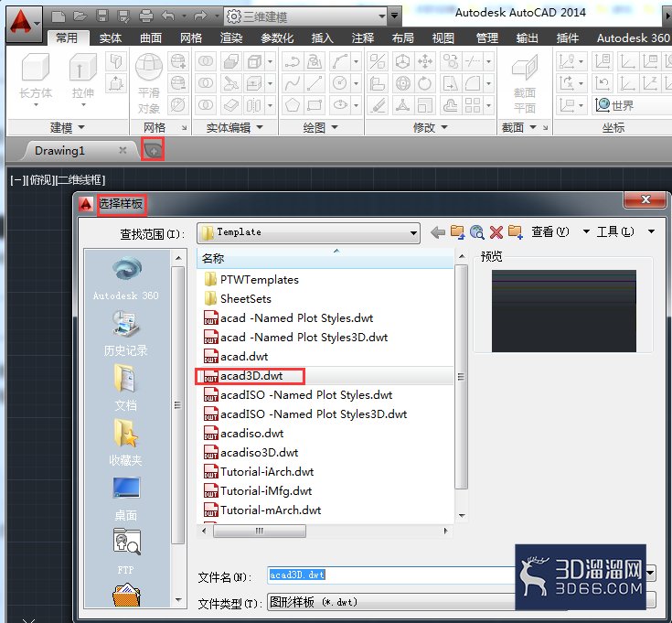Click the file list vertical scrollbar thumb
The height and width of the screenshot is (623, 672).
461,377
